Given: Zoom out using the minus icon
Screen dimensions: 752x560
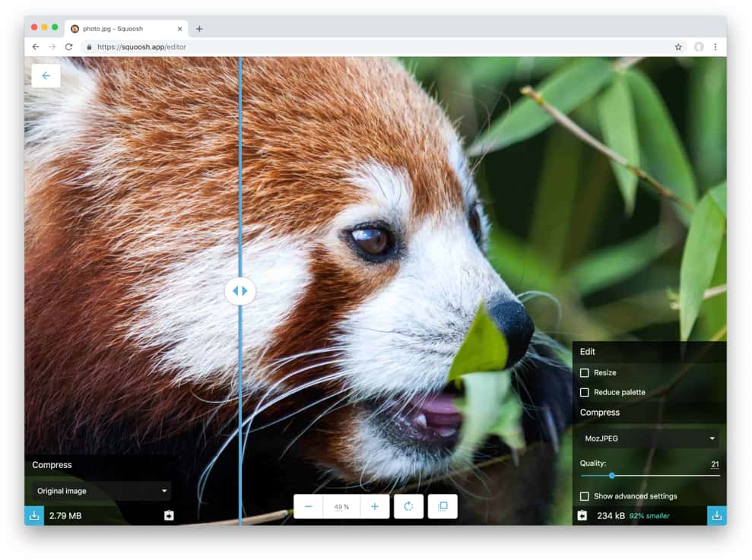Looking at the screenshot, I should pyautogui.click(x=308, y=506).
